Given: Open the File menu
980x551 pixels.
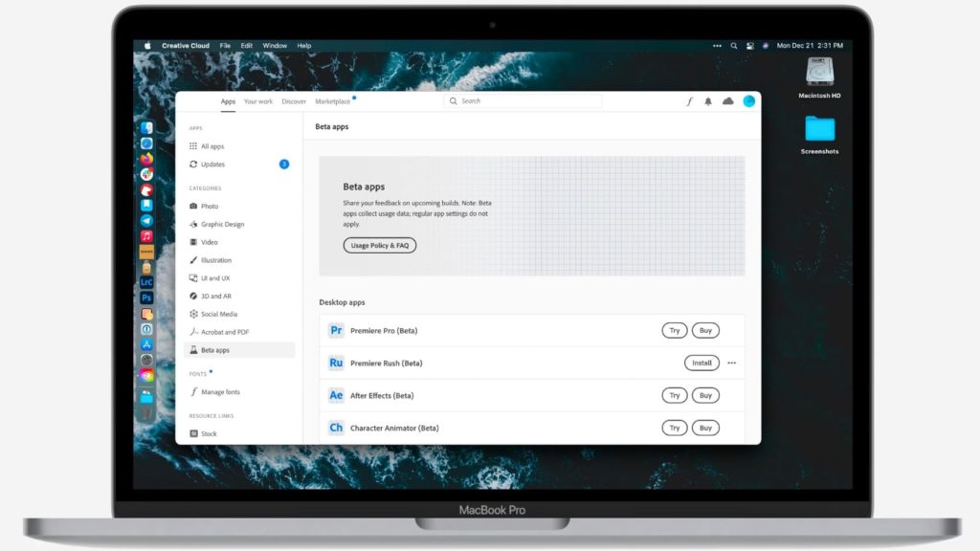Looking at the screenshot, I should [x=225, y=46].
